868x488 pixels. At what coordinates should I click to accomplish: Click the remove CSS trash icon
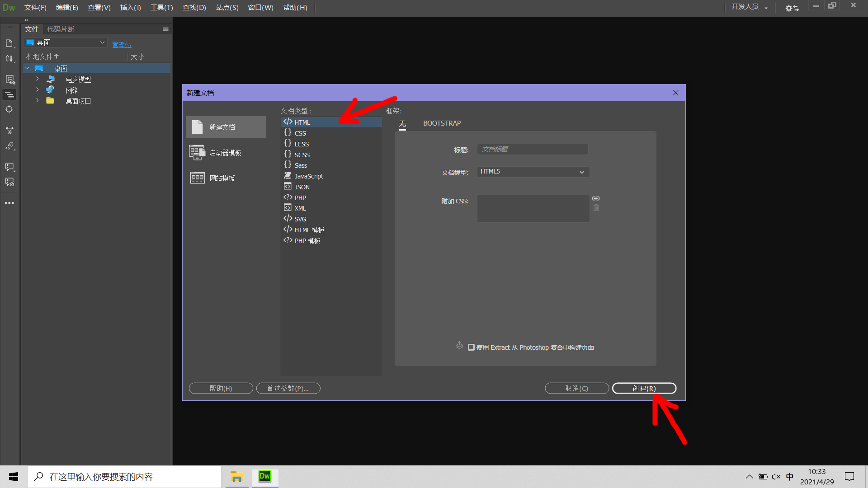click(x=596, y=208)
